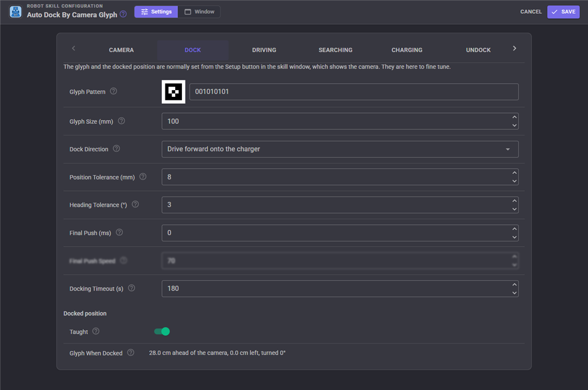Image resolution: width=588 pixels, height=390 pixels.
Task: Increase Position Tolerance with the up arrow
Action: coord(514,173)
